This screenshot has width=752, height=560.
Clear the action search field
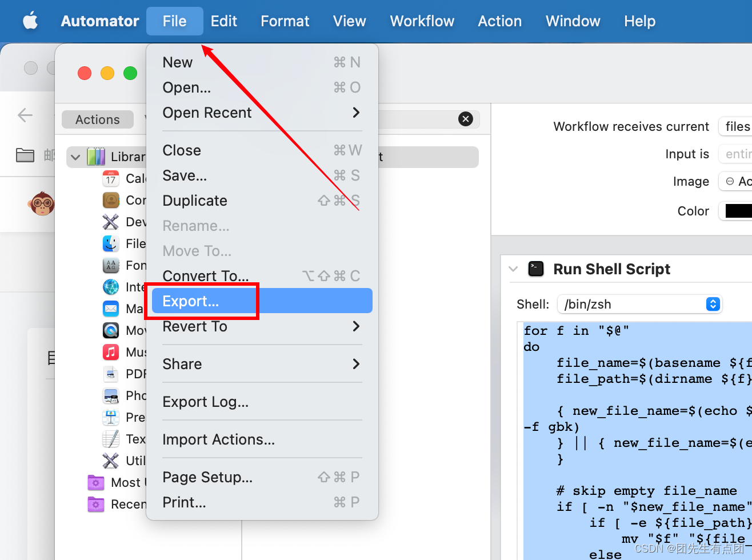click(466, 119)
